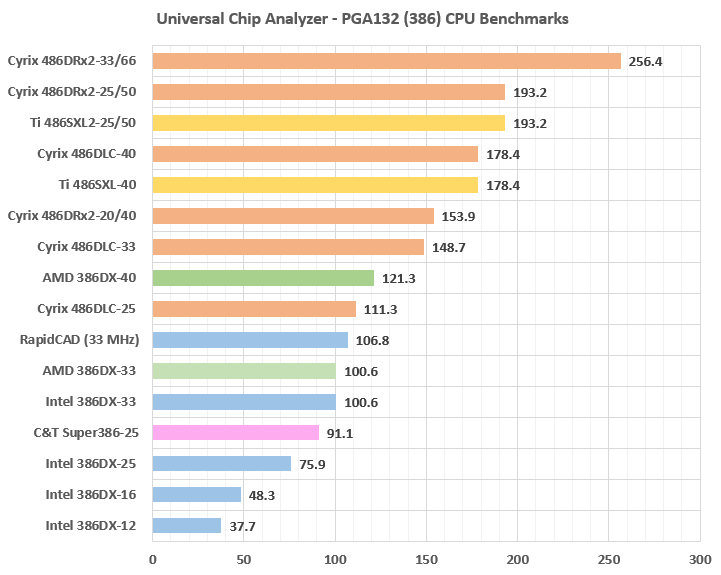Screen dimensions: 721x575
Task: Select the Intel 386DX-16 label
Action: coord(91,494)
